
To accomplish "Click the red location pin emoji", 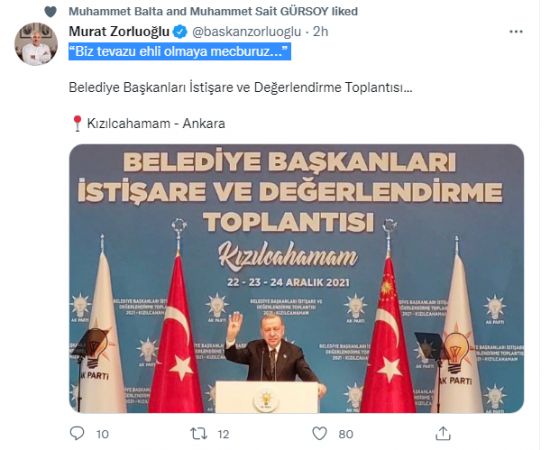I will point(77,123).
